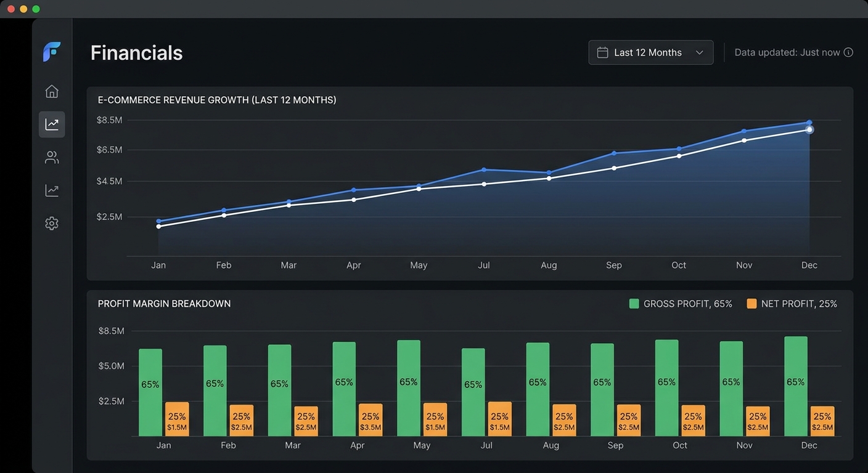Close the window with red button
The image size is (868, 473).
tap(11, 9)
